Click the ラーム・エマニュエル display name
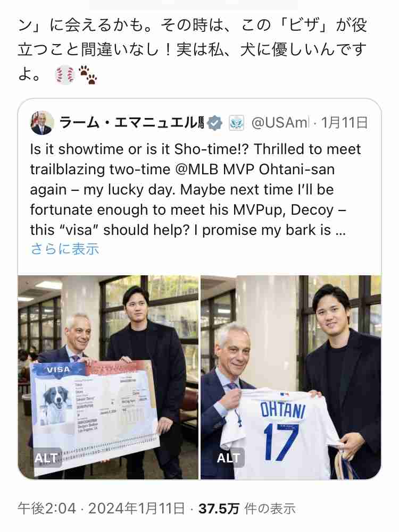Image resolution: width=399 pixels, height=532 pixels. [132, 123]
